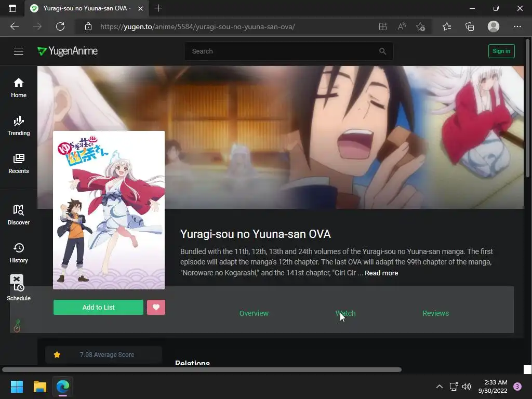Viewport: 532px width, 399px height.
Task: View site lock information icon
Action: point(88,26)
